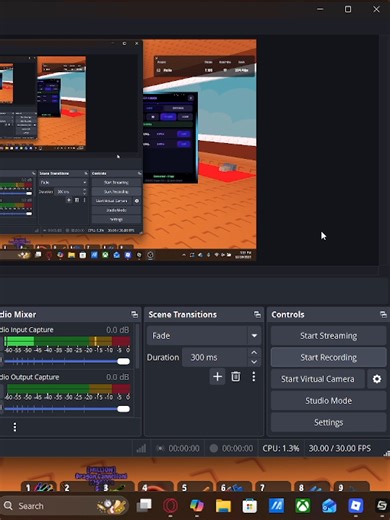Image resolution: width=390 pixels, height=520 pixels.
Task: Open the Xbox app from the taskbar
Action: click(x=303, y=506)
